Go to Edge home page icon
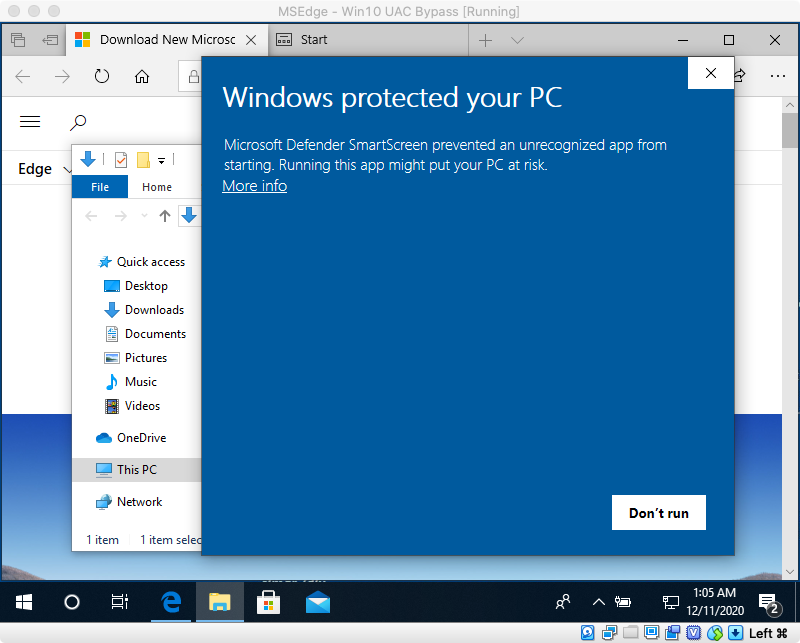The height and width of the screenshot is (643, 800). point(142,77)
